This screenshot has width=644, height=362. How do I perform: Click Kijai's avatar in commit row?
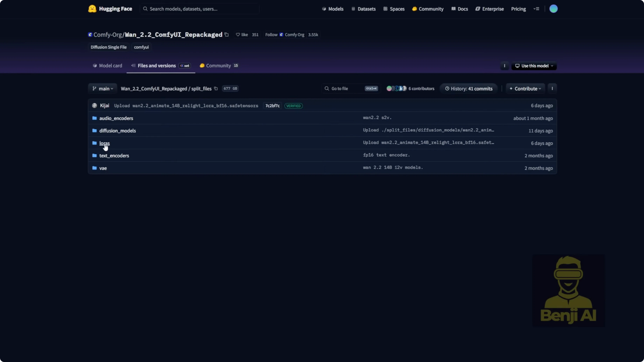coord(94,106)
